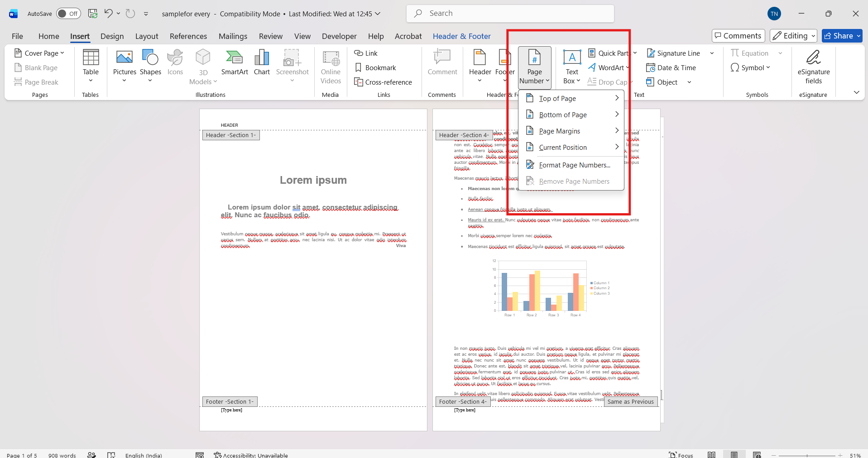Insert a Bookmark
This screenshot has width=868, height=458.
point(375,67)
